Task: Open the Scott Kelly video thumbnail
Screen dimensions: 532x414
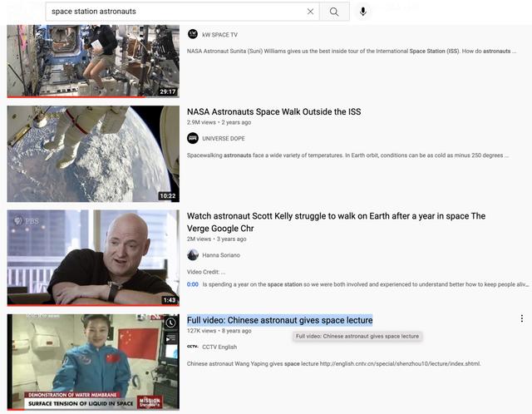Action: (x=93, y=258)
